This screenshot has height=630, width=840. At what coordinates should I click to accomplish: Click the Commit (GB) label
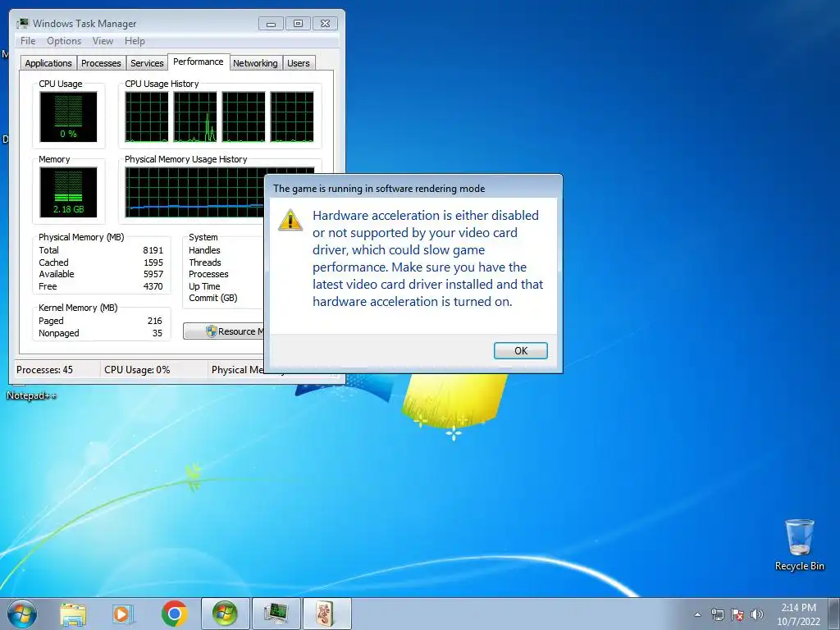click(212, 299)
